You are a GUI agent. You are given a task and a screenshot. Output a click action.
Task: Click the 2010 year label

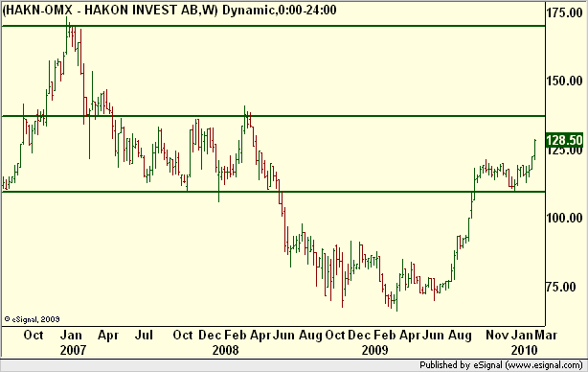(x=524, y=350)
